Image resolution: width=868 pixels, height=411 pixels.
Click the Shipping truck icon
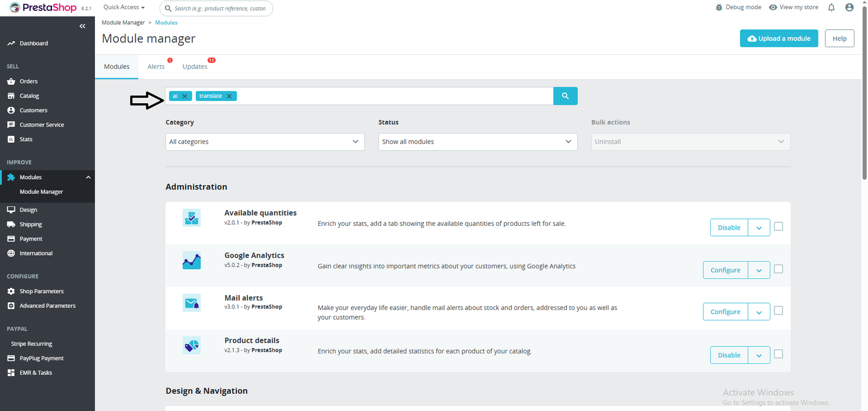point(11,224)
